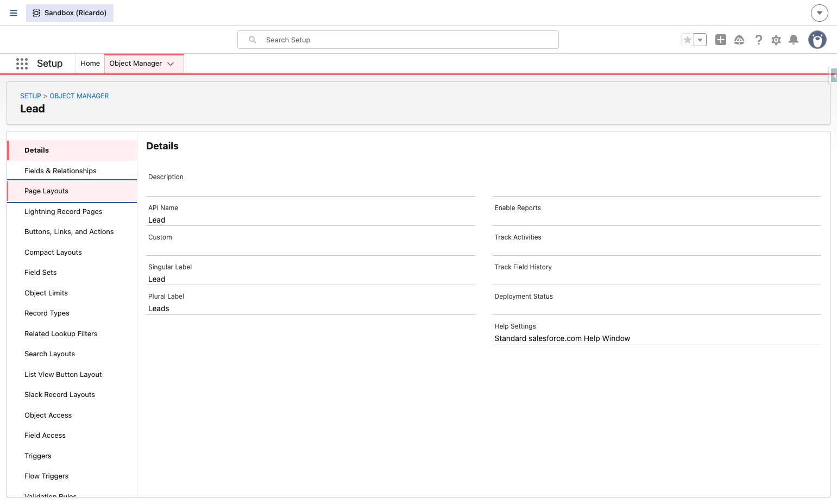Open the global actions plus icon
The height and width of the screenshot is (504, 837).
(x=721, y=40)
